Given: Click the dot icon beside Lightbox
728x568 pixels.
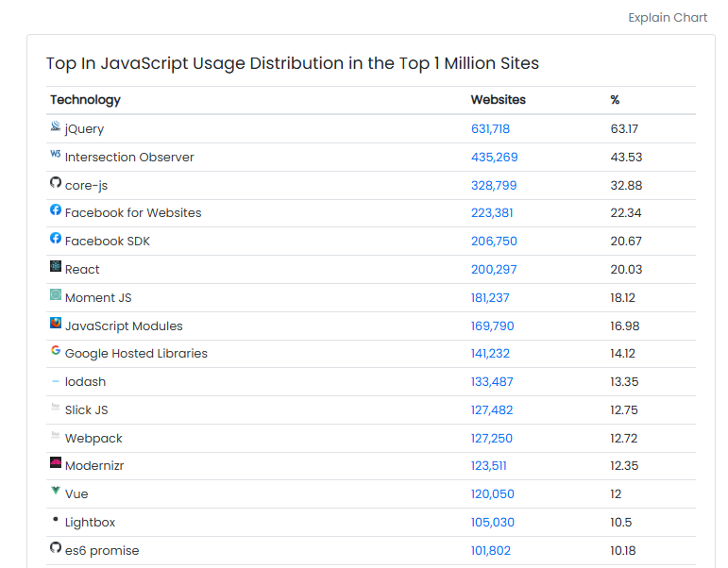Looking at the screenshot, I should click(x=56, y=519).
